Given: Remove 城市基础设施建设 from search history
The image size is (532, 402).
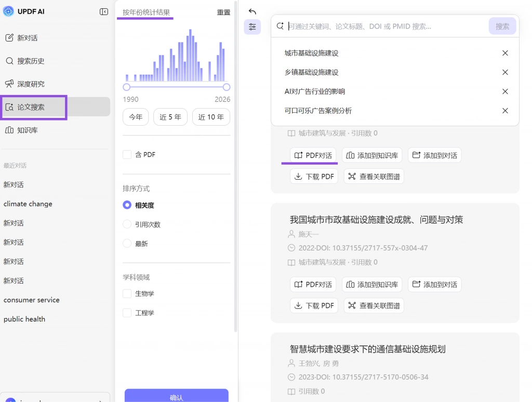Looking at the screenshot, I should (x=505, y=53).
